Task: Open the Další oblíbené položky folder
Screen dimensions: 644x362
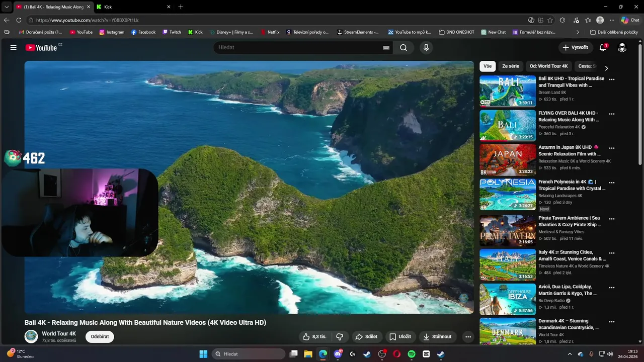Action: 613,32
